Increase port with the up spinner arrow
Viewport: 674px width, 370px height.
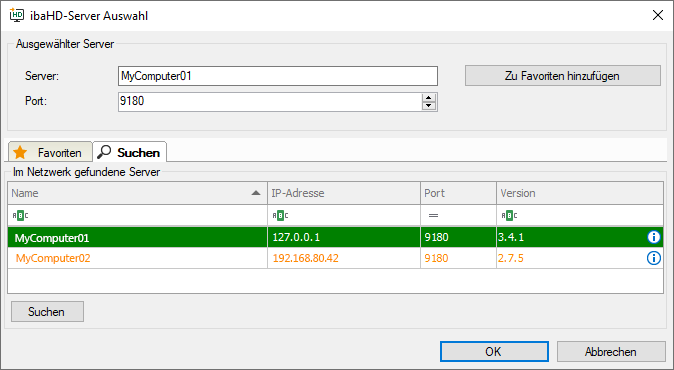tap(429, 98)
